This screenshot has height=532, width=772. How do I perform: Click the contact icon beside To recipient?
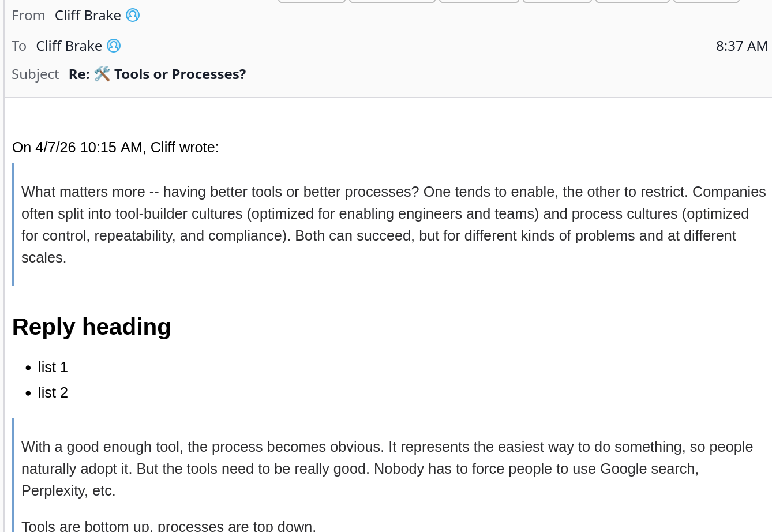pyautogui.click(x=114, y=46)
